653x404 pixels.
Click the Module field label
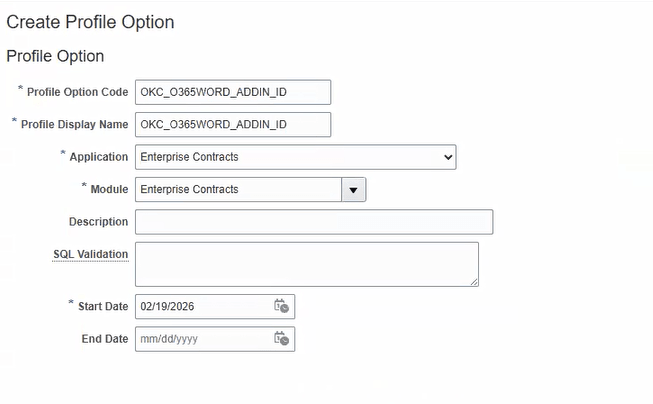click(110, 190)
